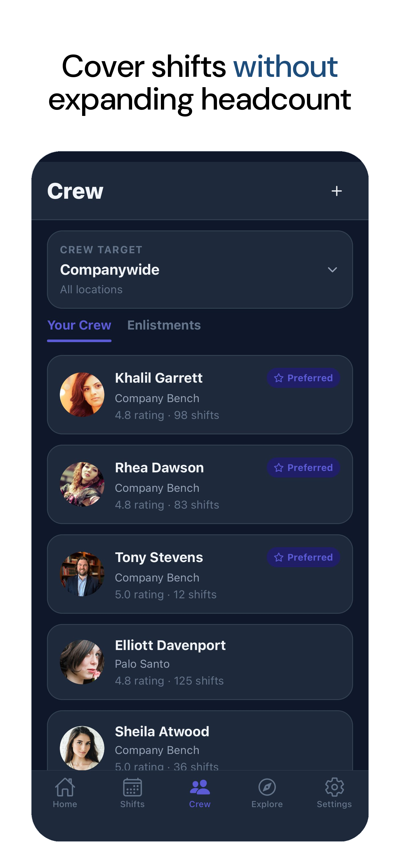This screenshot has height=868, width=400.
Task: View Elliott Davenport's avatar picture
Action: [x=82, y=662]
